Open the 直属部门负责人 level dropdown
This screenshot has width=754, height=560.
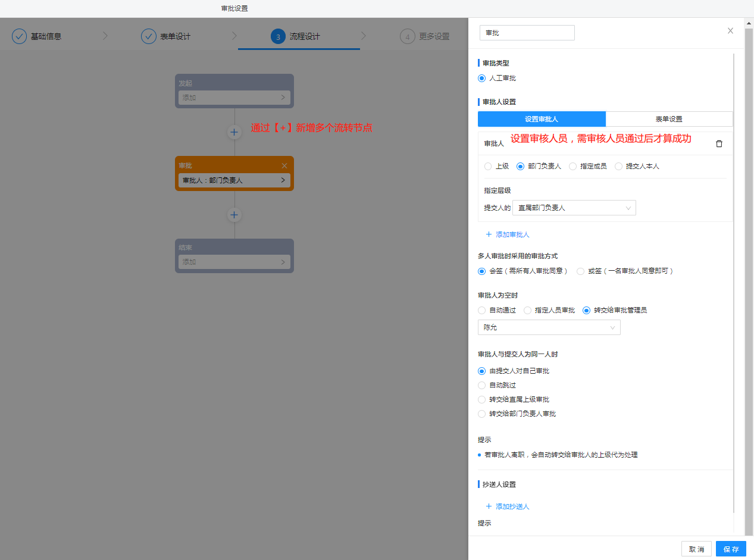pyautogui.click(x=574, y=208)
